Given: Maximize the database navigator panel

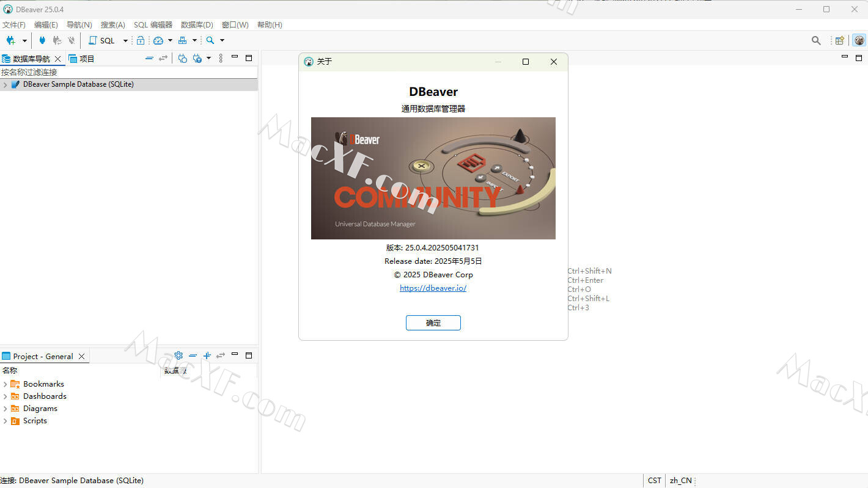Looking at the screenshot, I should coord(249,58).
